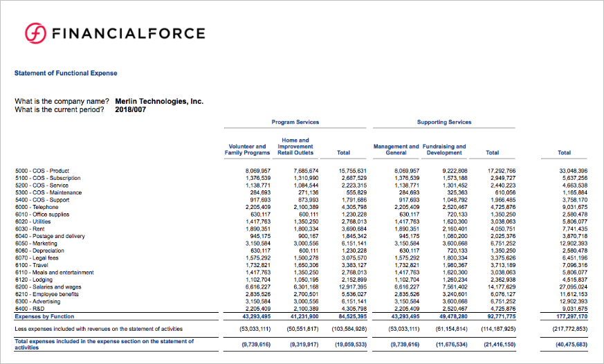
Task: Click the Merlin Technologies, Inc. company name value
Action: (159, 101)
